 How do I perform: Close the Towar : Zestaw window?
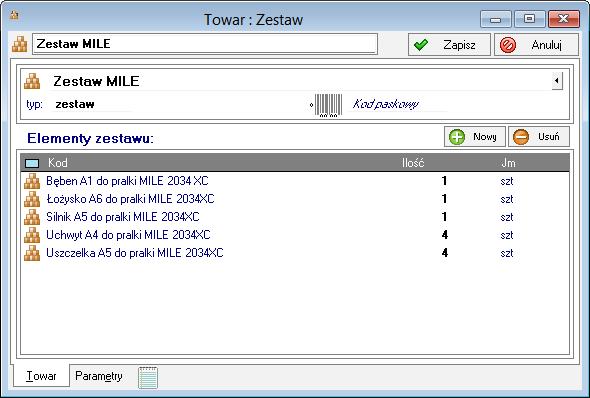tap(563, 19)
